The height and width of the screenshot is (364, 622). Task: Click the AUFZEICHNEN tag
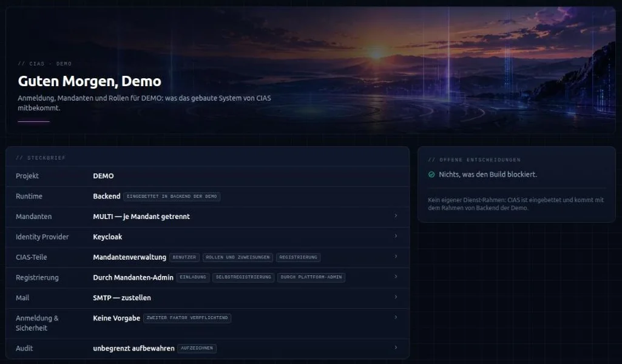click(x=197, y=348)
